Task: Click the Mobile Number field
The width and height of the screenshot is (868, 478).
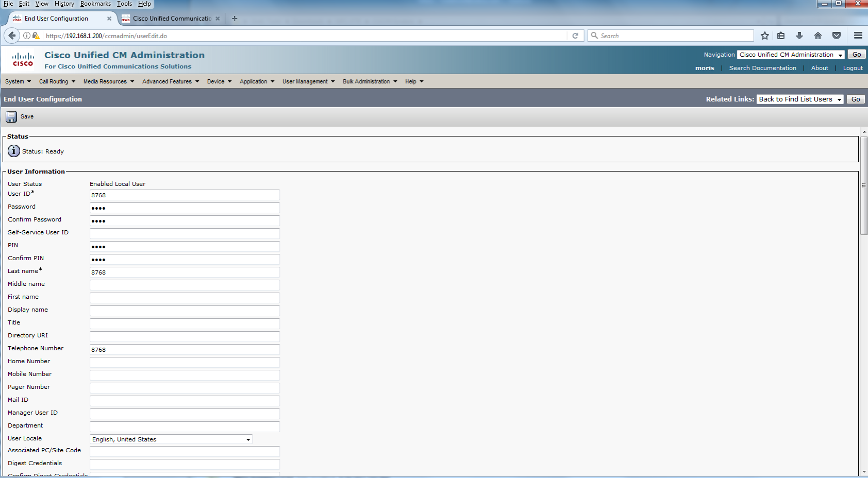Action: [x=185, y=375]
